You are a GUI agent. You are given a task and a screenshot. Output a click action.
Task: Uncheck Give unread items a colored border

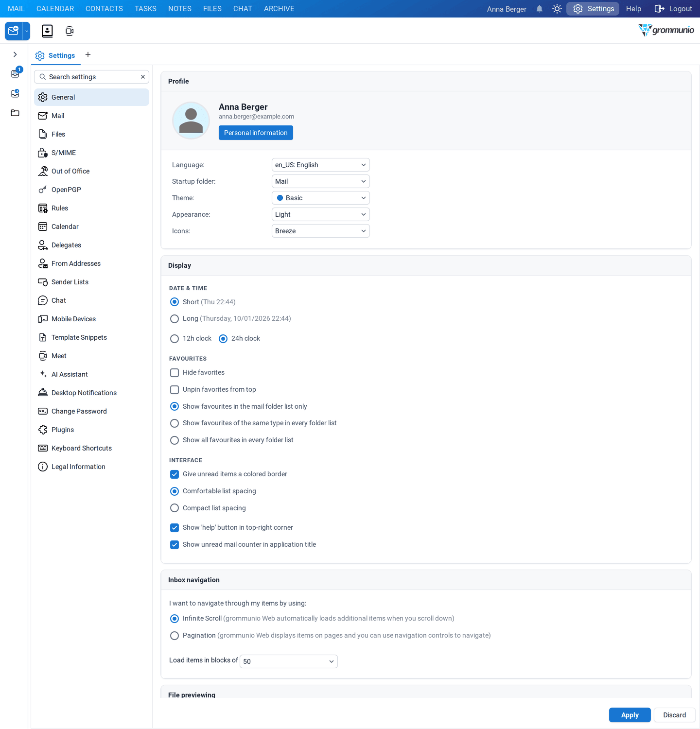[175, 474]
